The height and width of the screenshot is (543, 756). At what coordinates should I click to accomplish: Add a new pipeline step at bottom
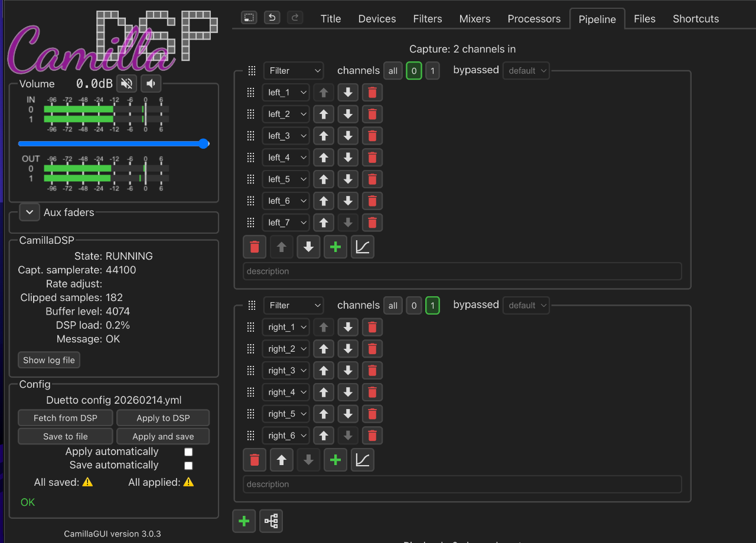244,521
